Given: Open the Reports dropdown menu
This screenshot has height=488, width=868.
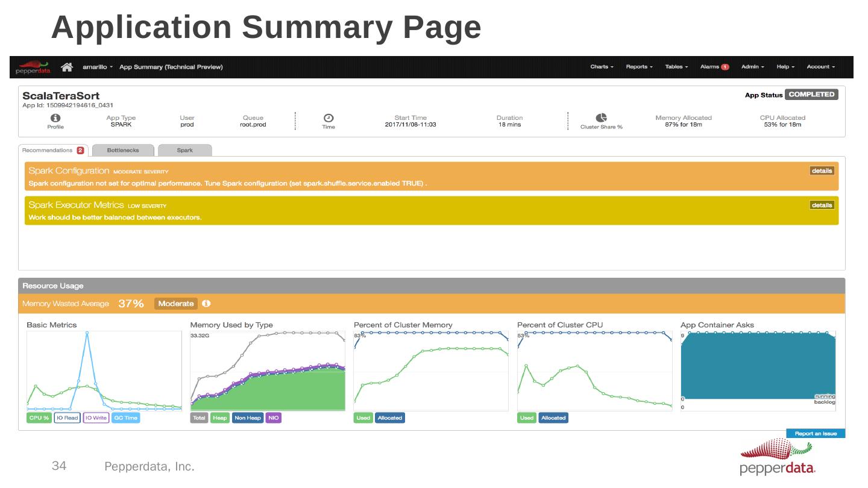Looking at the screenshot, I should 639,67.
